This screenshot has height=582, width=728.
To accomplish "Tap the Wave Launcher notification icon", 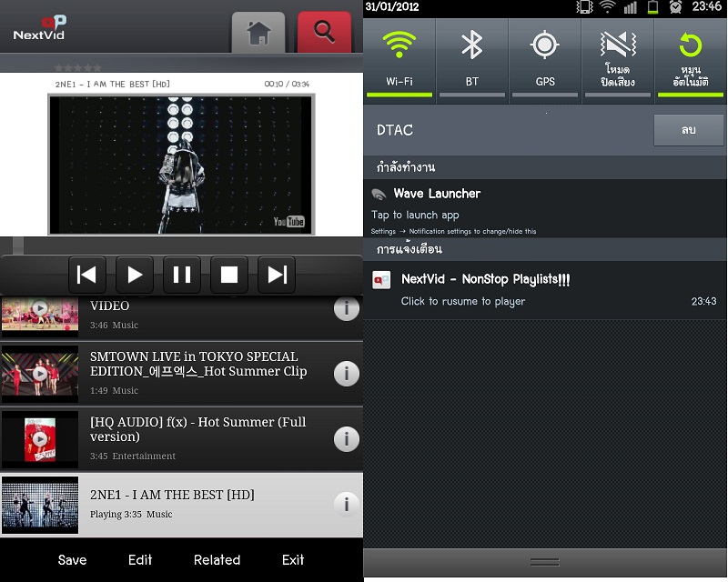I will tap(379, 195).
